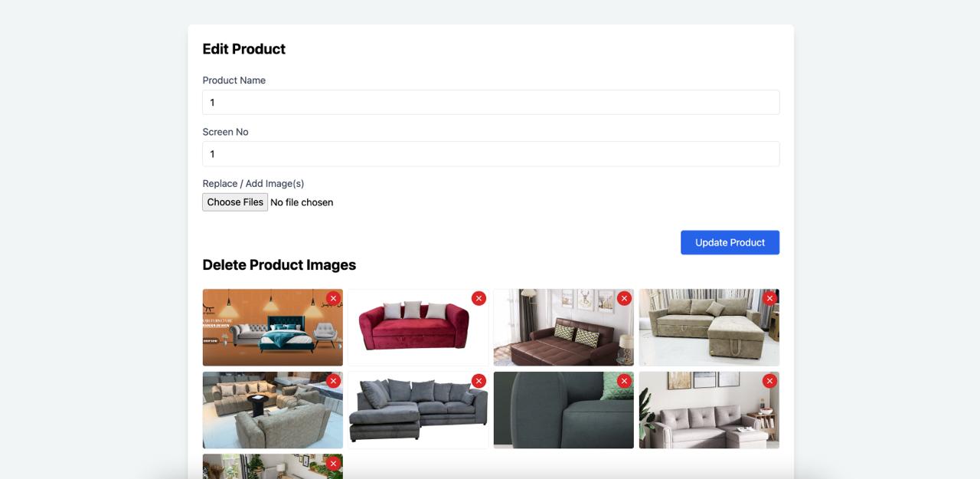Remove the light grey sectional sofa image

(x=769, y=381)
